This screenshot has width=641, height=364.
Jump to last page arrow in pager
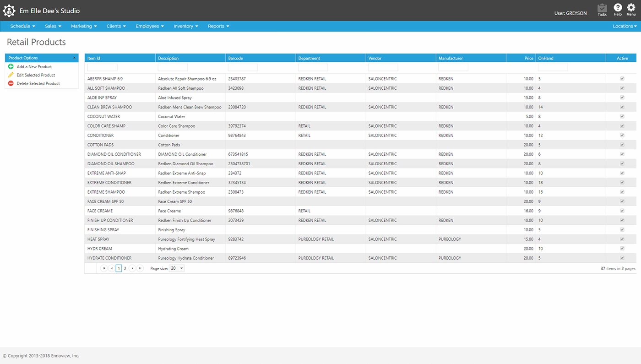click(x=140, y=268)
